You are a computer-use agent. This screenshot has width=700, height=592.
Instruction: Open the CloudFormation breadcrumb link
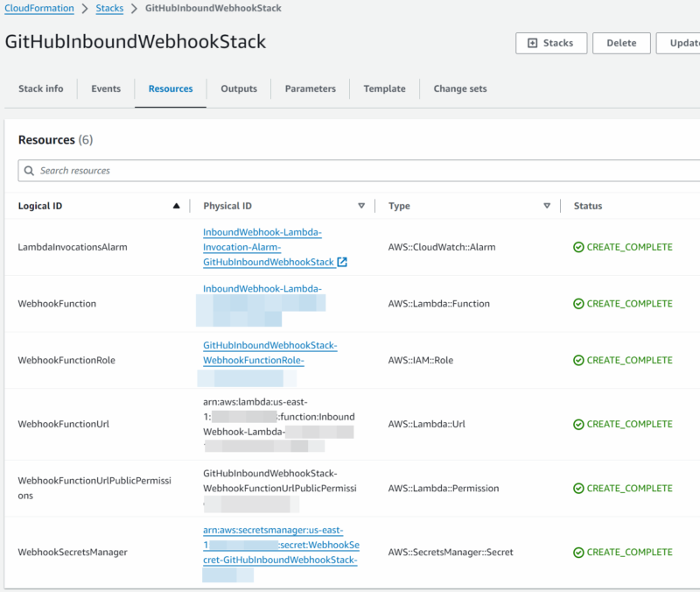[39, 8]
